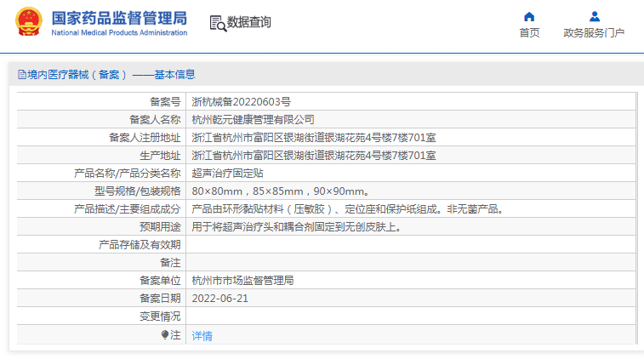The height and width of the screenshot is (359, 644).
Task: Click the 政务服务门户 user icon
Action: coord(595,17)
